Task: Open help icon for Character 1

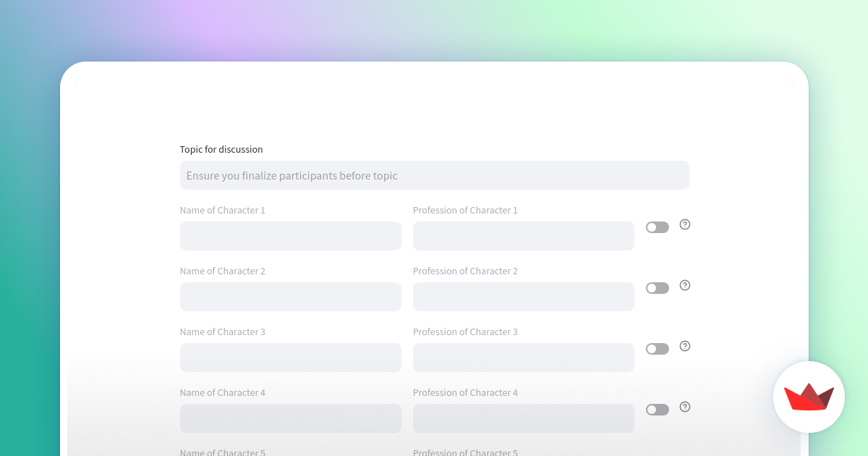Action: coord(685,224)
